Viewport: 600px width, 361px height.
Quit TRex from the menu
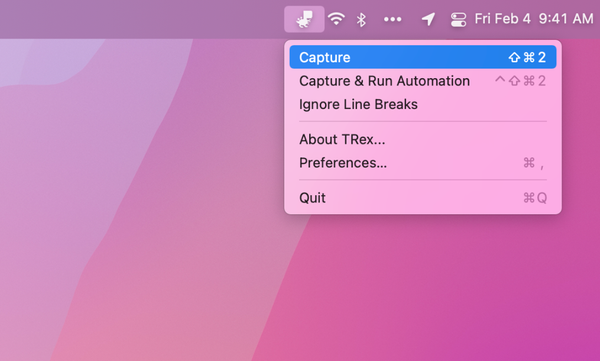[x=423, y=198]
